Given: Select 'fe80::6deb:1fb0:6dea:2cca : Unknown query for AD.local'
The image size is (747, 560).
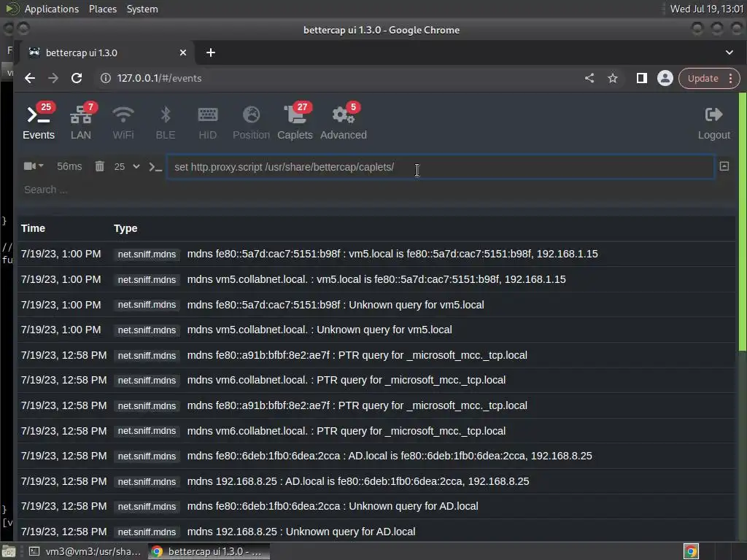Looking at the screenshot, I should click(376, 506).
